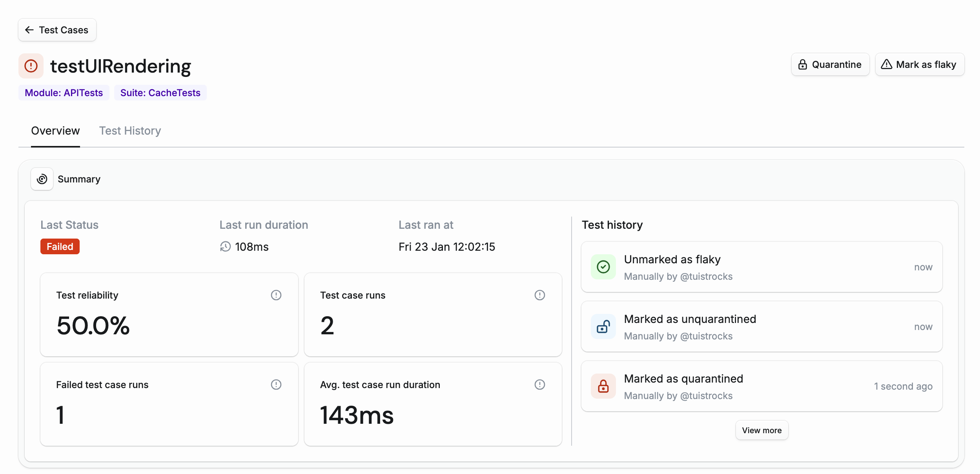Click the Failed test case runs info icon
This screenshot has width=980, height=474.
[x=276, y=385]
